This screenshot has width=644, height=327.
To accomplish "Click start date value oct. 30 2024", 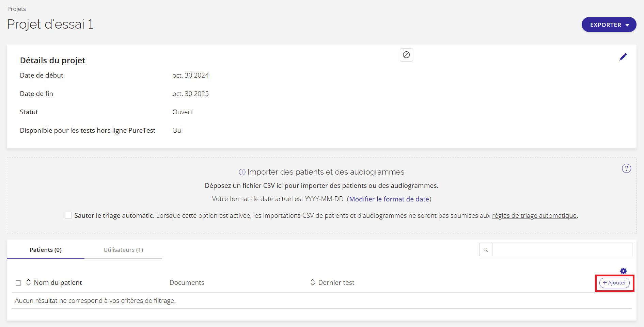I will pyautogui.click(x=191, y=75).
